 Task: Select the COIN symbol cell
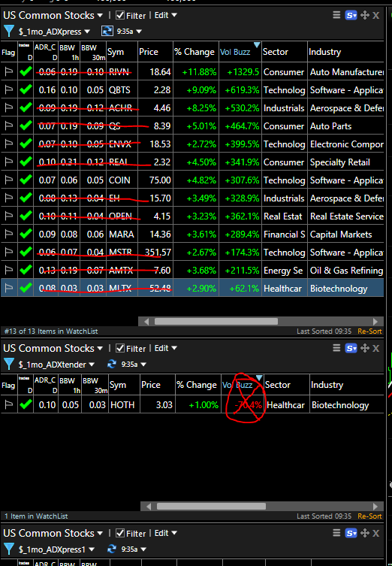[122, 180]
